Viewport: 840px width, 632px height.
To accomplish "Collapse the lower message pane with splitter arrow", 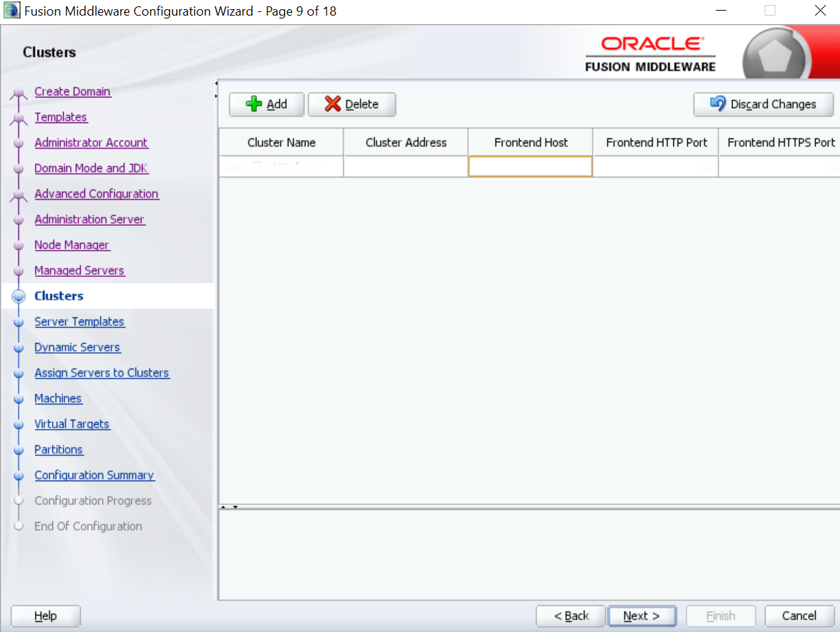I will 235,507.
